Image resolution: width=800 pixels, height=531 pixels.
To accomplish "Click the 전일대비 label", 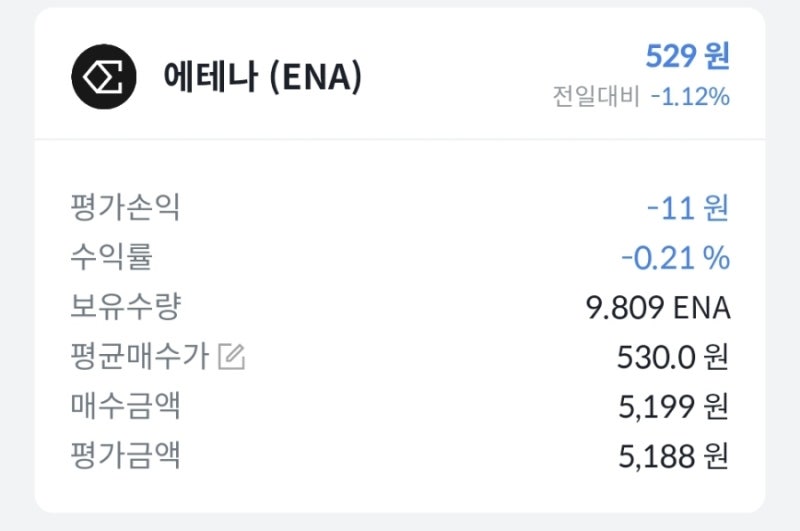I will click(596, 97).
